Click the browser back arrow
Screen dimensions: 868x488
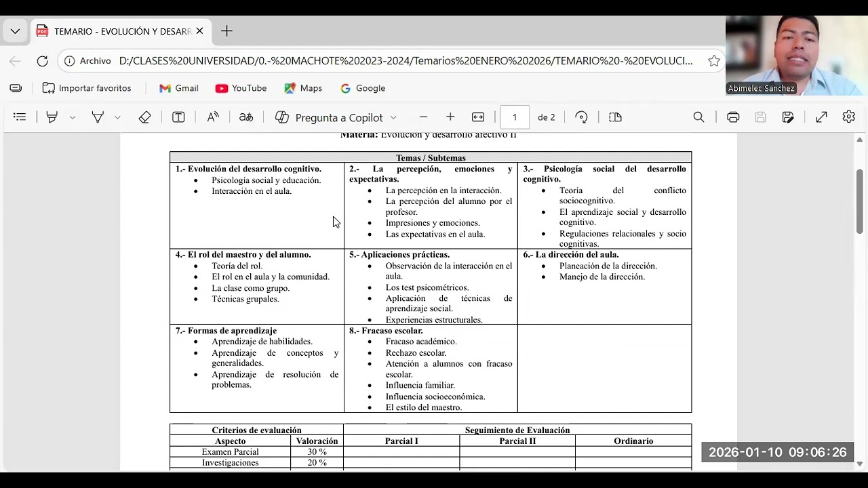click(15, 61)
